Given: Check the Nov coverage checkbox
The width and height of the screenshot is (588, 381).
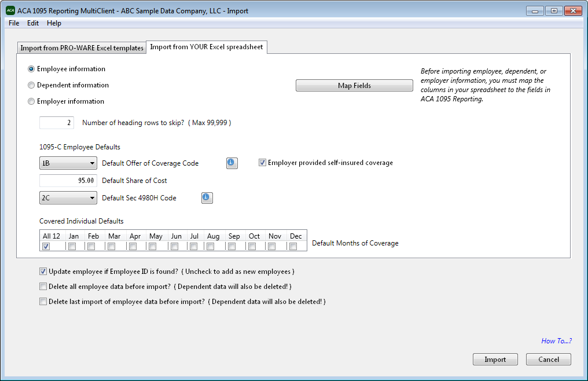Looking at the screenshot, I should tap(272, 246).
